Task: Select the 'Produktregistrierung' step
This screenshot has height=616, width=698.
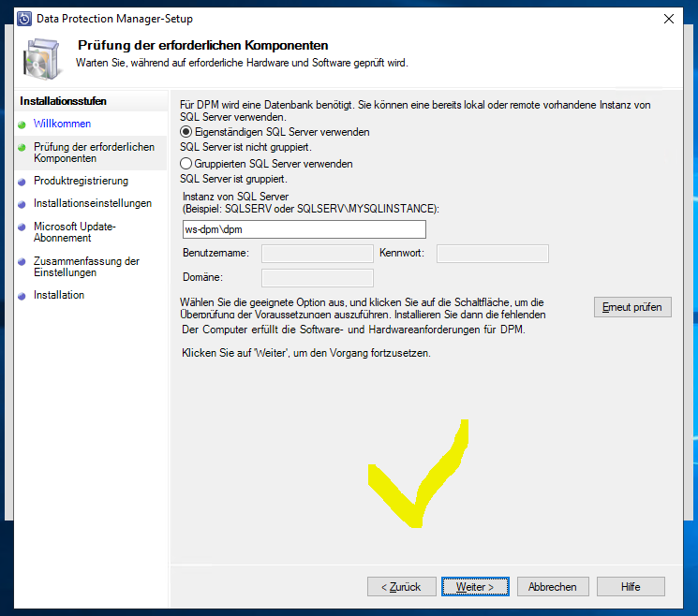Action: (x=81, y=181)
